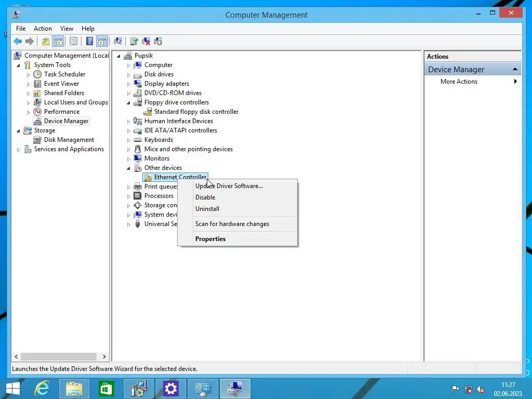
Task: Open the Action menu
Action: tap(43, 29)
